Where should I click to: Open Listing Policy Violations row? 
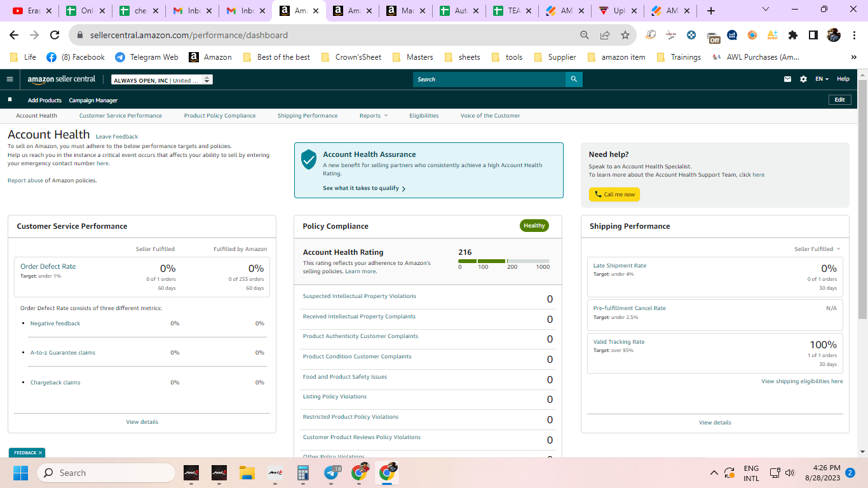point(335,396)
